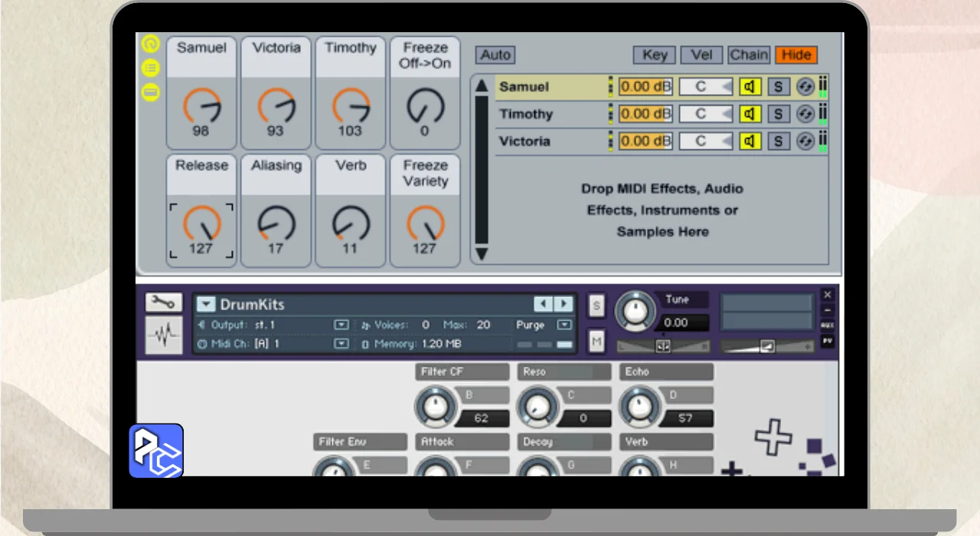Open the waveform icon below the wrench
The width and height of the screenshot is (980, 536).
[165, 335]
